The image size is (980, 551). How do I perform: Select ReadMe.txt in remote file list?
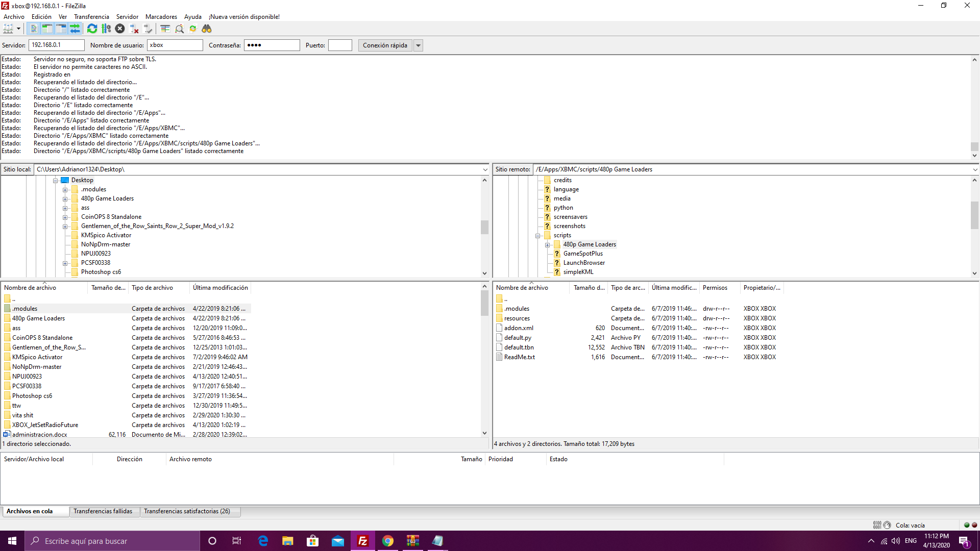519,357
